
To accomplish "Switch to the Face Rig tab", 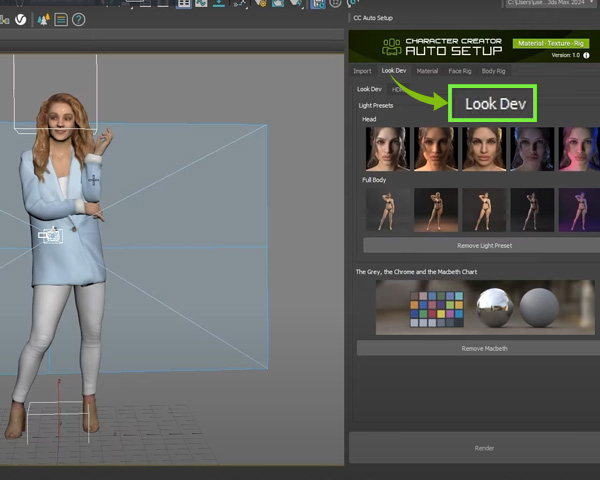I will tap(460, 71).
